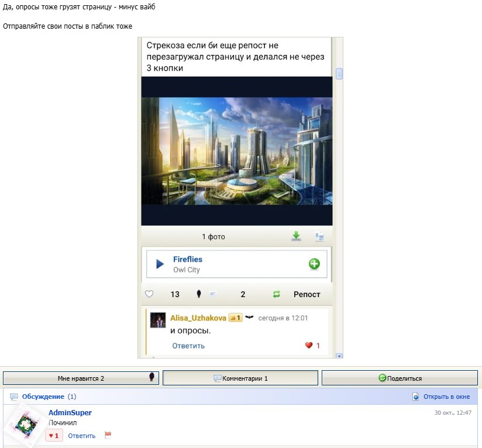
Task: Open the AdminSuper profile link
Action: tap(70, 413)
